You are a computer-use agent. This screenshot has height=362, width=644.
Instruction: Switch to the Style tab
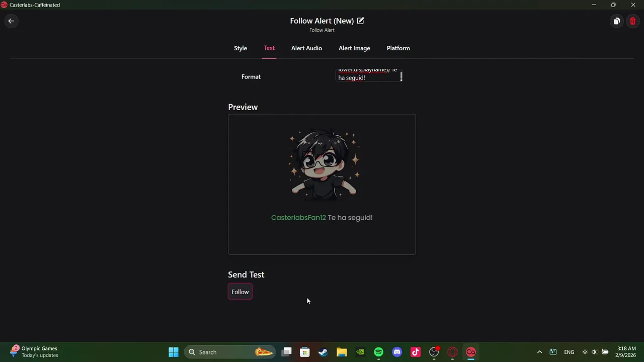tap(240, 48)
